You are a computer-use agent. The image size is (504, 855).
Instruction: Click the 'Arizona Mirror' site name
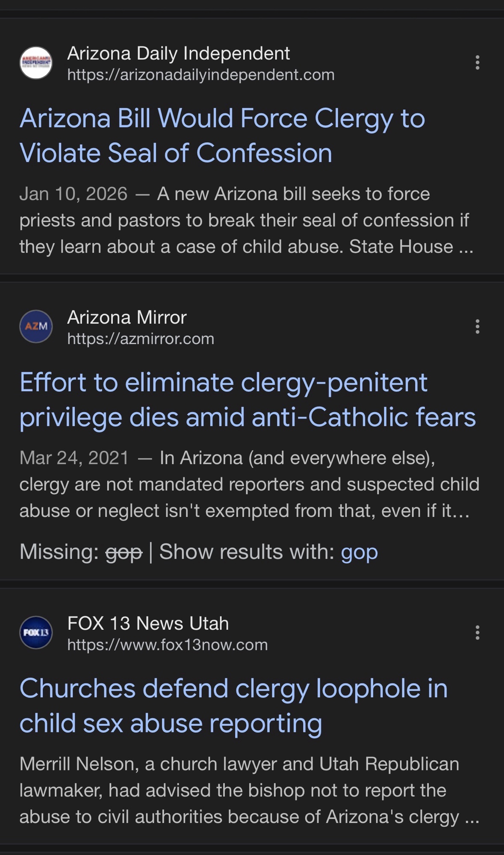(127, 318)
